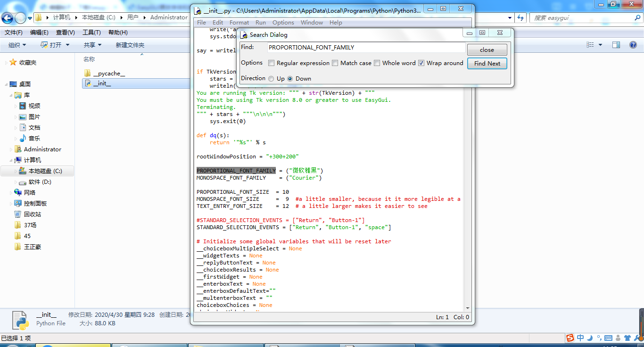Open the IDLE Window menu
Image resolution: width=644 pixels, height=347 pixels.
[x=312, y=23]
